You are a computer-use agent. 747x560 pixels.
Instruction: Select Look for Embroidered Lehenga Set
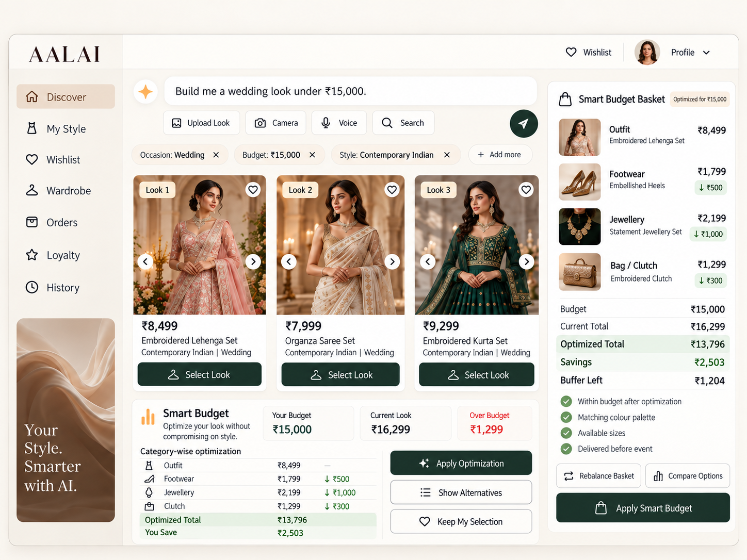pyautogui.click(x=200, y=374)
